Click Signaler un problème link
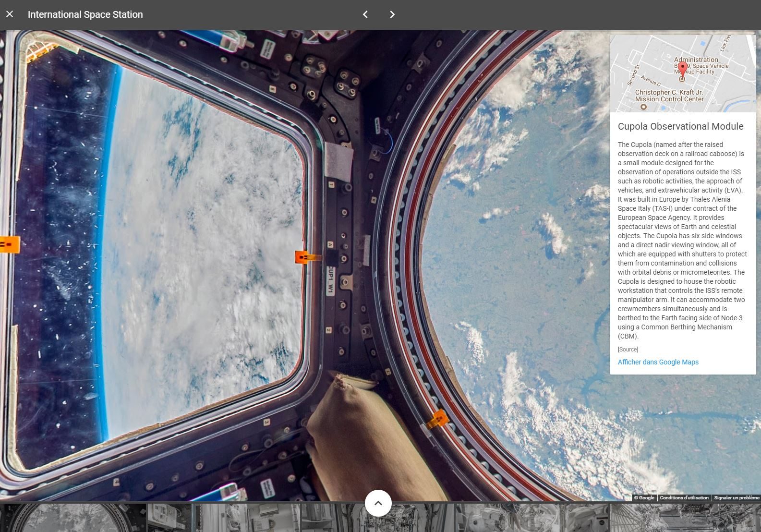 (x=737, y=498)
